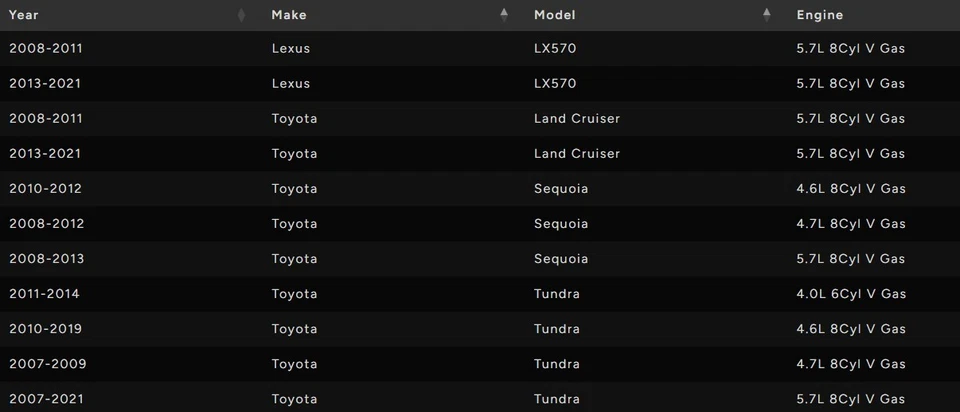Click the 2008-2011 Land Cruiser model cell
The height and width of the screenshot is (412, 960).
[x=577, y=118]
